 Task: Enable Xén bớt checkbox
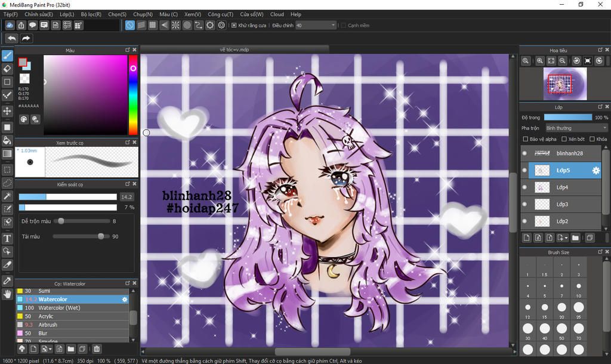pos(564,139)
